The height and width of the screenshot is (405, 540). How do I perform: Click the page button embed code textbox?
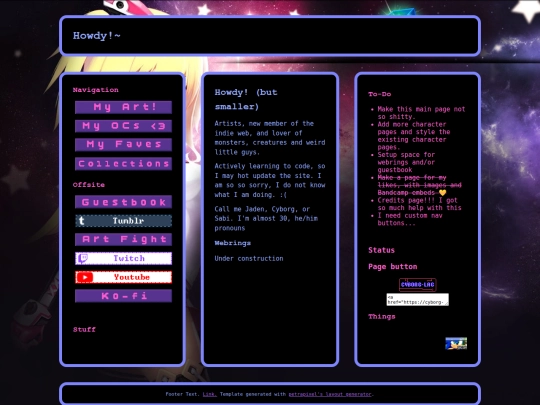point(417,299)
